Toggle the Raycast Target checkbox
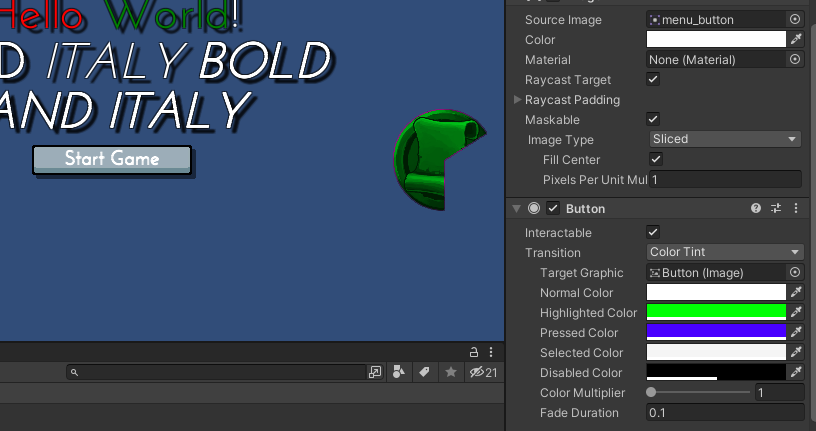This screenshot has width=816, height=431. [x=653, y=79]
